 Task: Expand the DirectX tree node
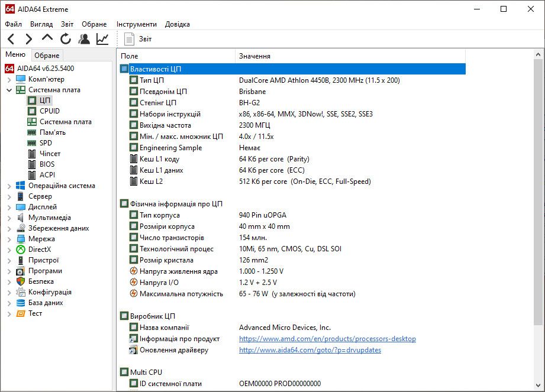pos(9,250)
